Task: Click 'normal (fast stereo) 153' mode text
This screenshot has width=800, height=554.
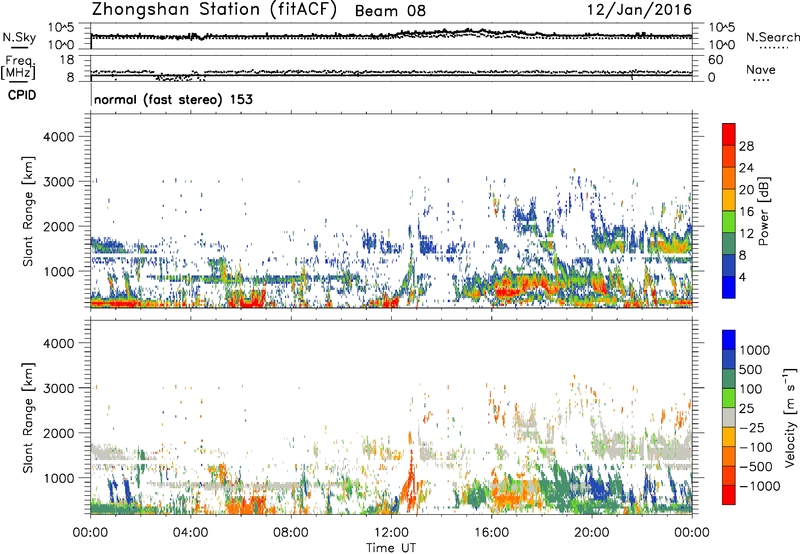Action: 173,99
